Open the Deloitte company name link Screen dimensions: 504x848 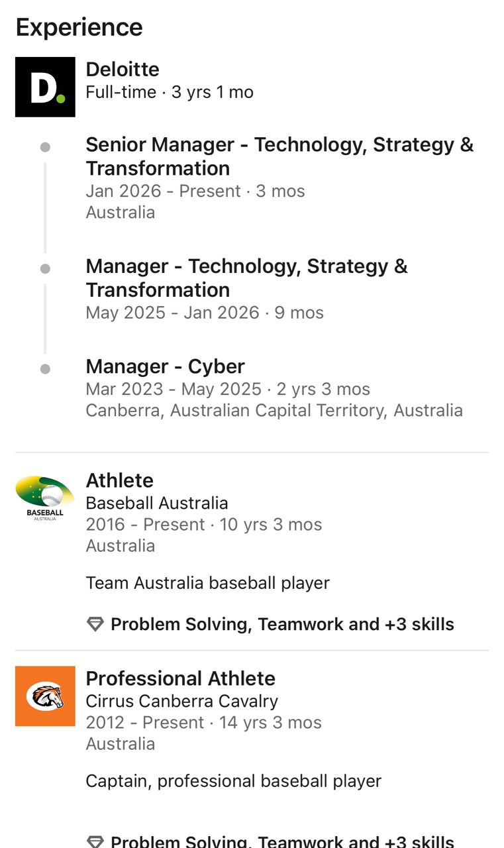click(x=123, y=70)
